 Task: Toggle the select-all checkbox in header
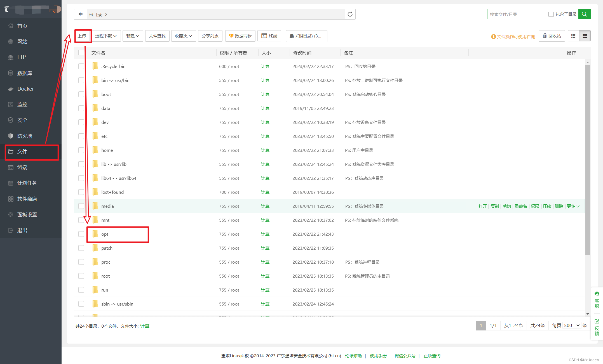coord(81,53)
